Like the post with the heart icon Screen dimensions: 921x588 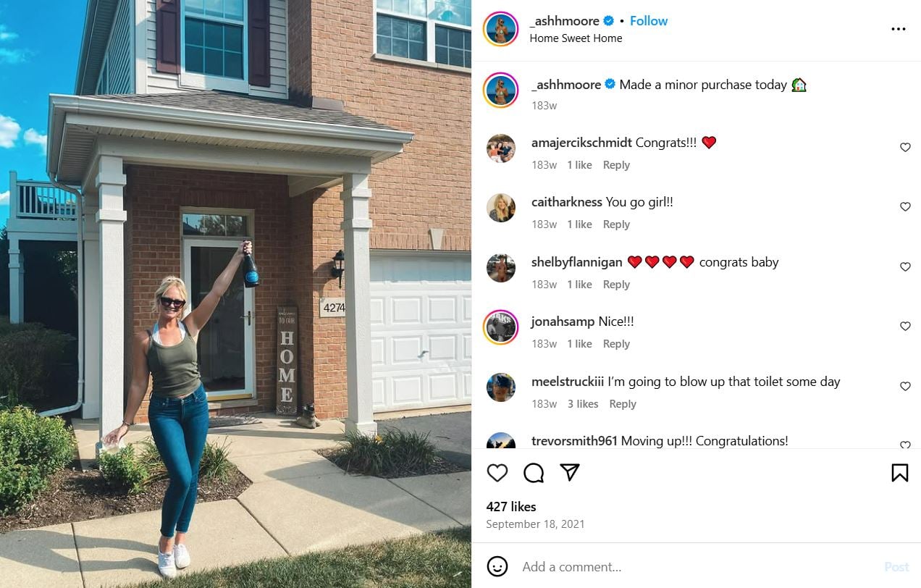pyautogui.click(x=497, y=473)
